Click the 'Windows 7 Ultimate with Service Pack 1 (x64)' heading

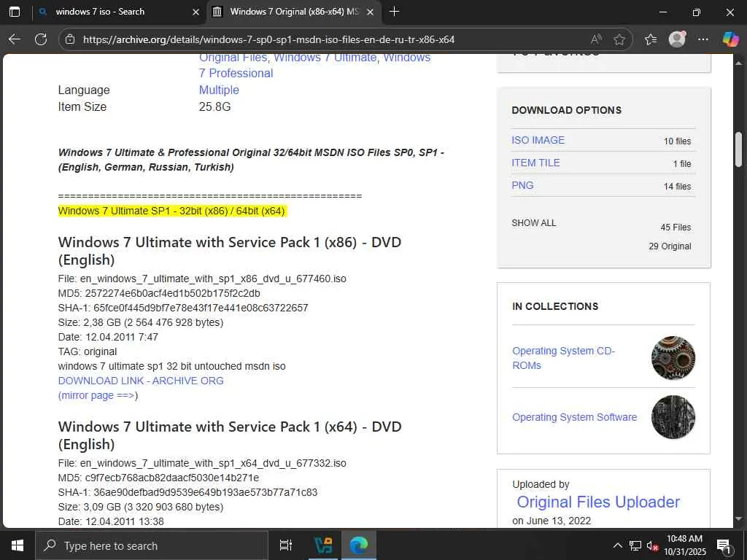click(230, 435)
